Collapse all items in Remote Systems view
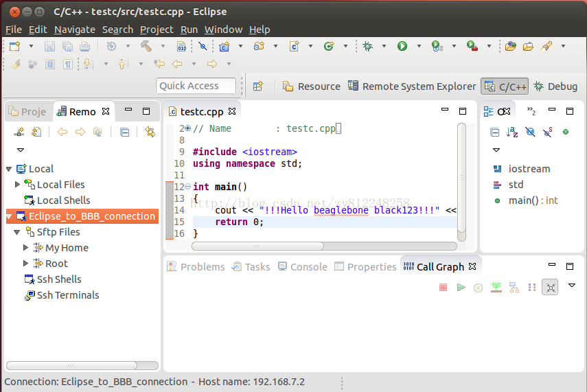Screen dimensions: 587x392 pos(124,132)
